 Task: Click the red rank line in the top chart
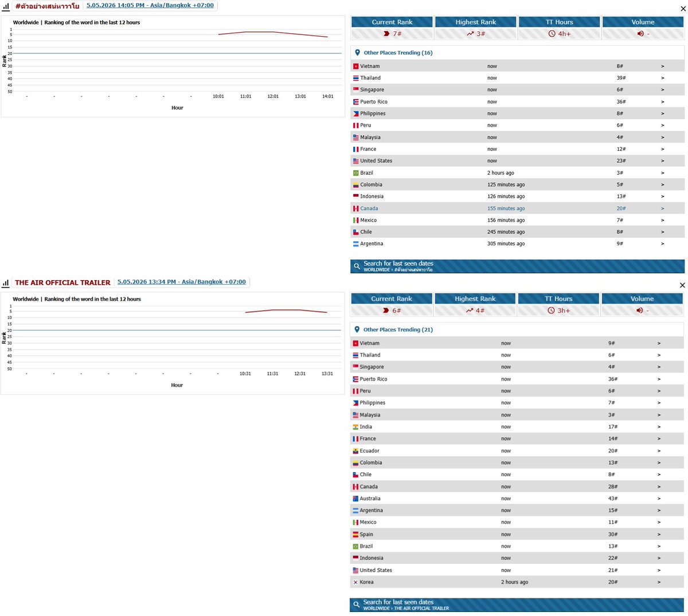273,32
